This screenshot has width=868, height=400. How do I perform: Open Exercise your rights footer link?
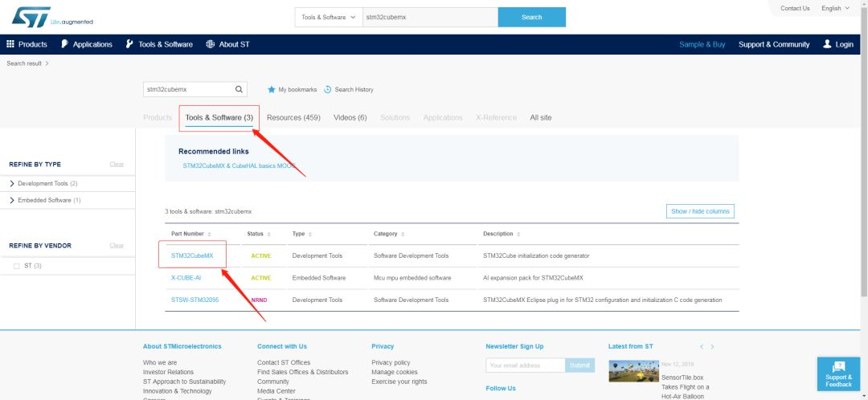(x=399, y=382)
